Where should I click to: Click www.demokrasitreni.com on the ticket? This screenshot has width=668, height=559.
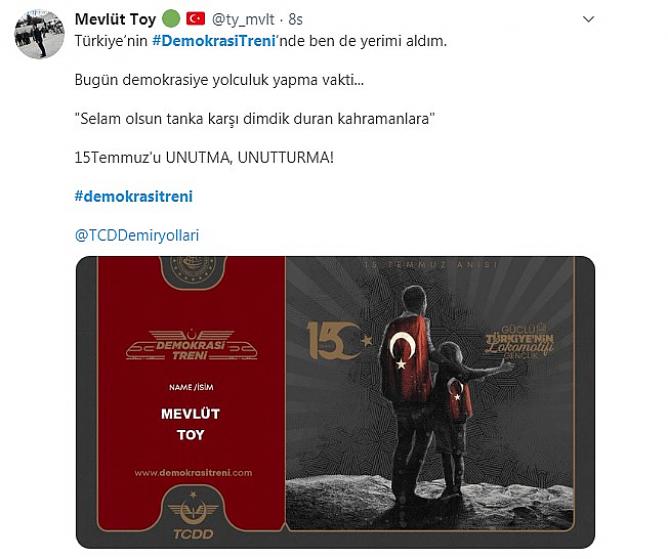coord(193,473)
